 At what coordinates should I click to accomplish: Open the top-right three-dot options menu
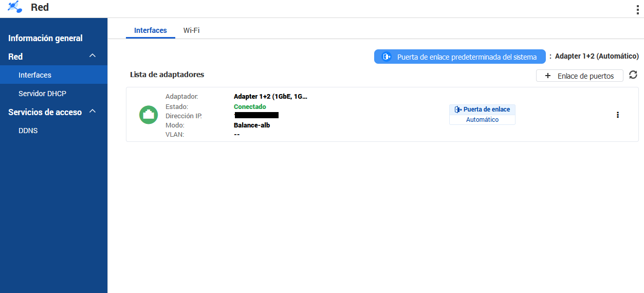click(638, 9)
